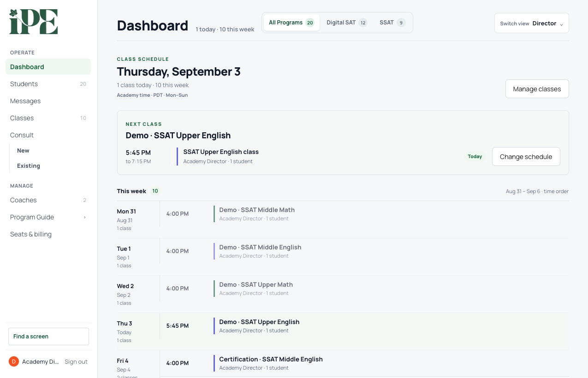Click the Today badge in Next Class
Viewport: 588px width, 378px height.
click(475, 157)
